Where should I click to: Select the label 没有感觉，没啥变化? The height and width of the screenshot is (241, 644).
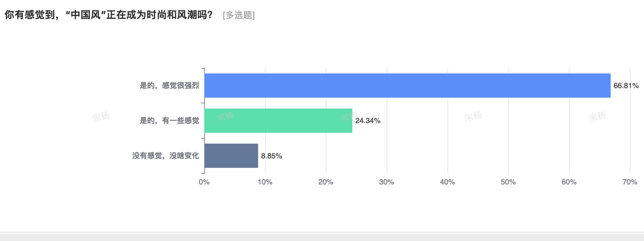click(x=166, y=156)
